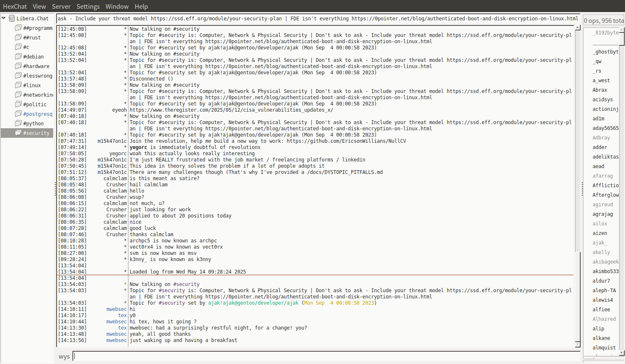
Task: Select user alewis4 in the user list
Action: [603, 300]
